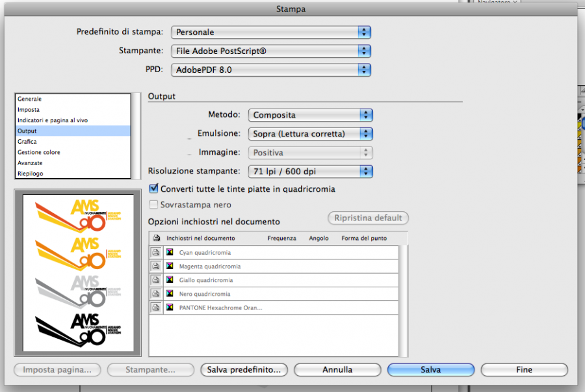Toggle printer icon for Giallo quadricromia ink

(x=156, y=280)
